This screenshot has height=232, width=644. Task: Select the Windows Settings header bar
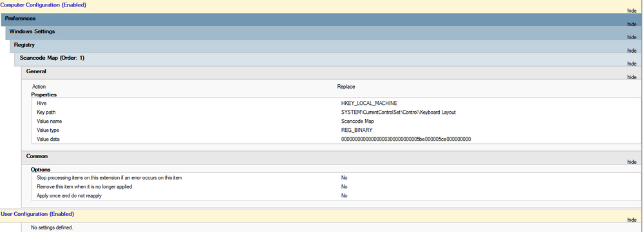[324, 33]
